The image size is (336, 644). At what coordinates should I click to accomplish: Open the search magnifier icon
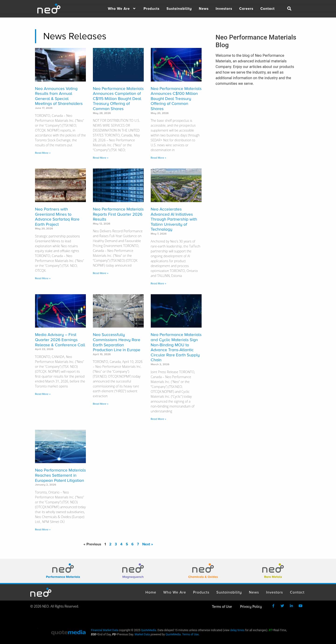tap(289, 8)
